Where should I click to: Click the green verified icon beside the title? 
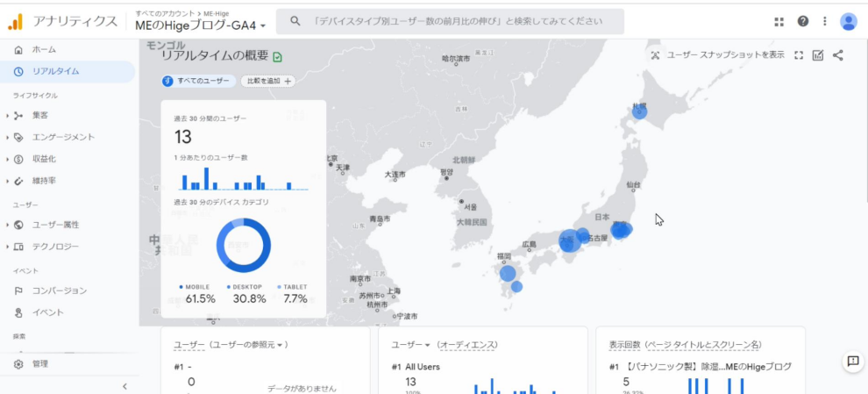pos(277,56)
